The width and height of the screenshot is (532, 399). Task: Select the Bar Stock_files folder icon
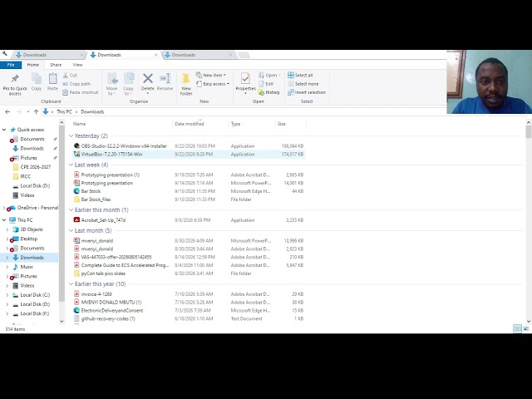pos(76,199)
